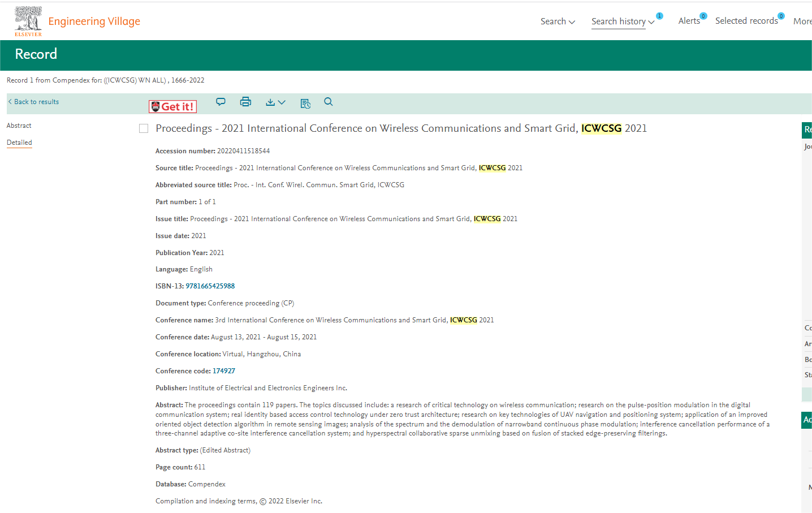812x513 pixels.
Task: Click the Selected records count badge
Action: pyautogui.click(x=781, y=16)
